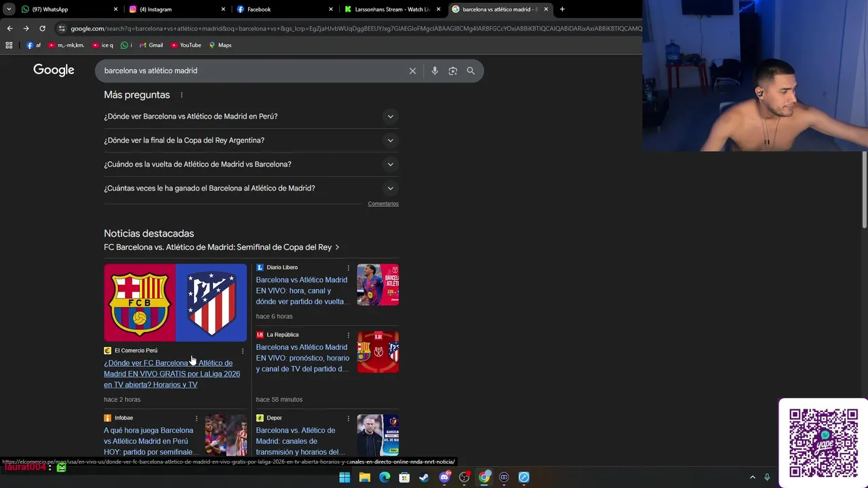The width and height of the screenshot is (868, 488).
Task: Open the Maps bookmark
Action: (x=220, y=45)
